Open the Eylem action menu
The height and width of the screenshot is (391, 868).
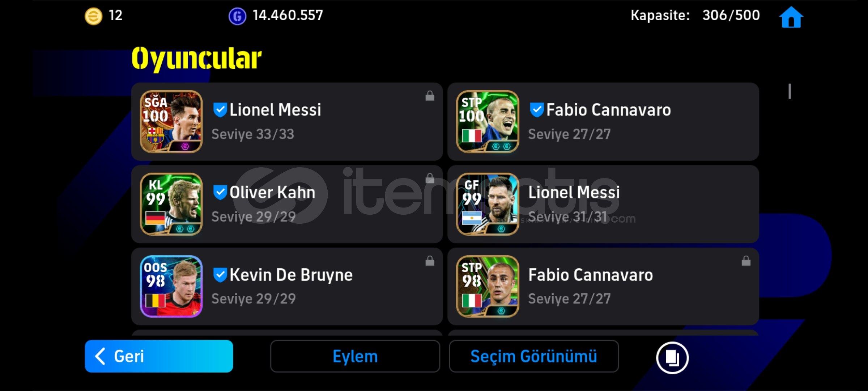(355, 356)
